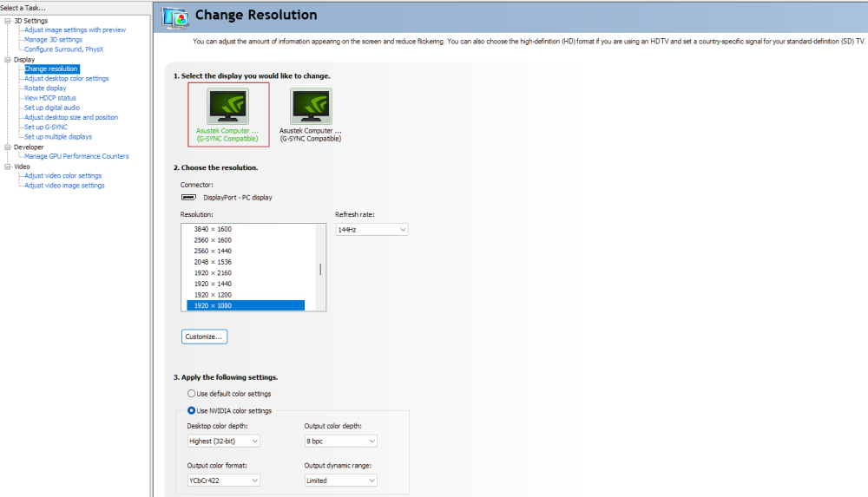Open Configure Surround, PhysX
The width and height of the screenshot is (868, 497).
click(63, 49)
